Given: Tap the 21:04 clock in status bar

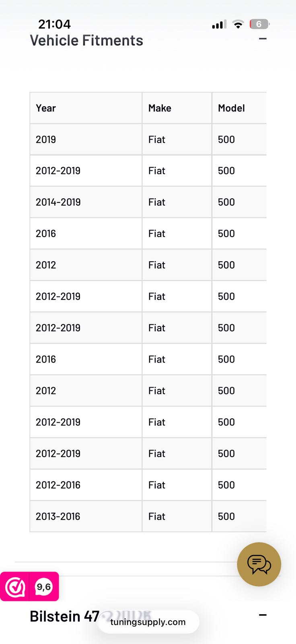Looking at the screenshot, I should [x=54, y=24].
